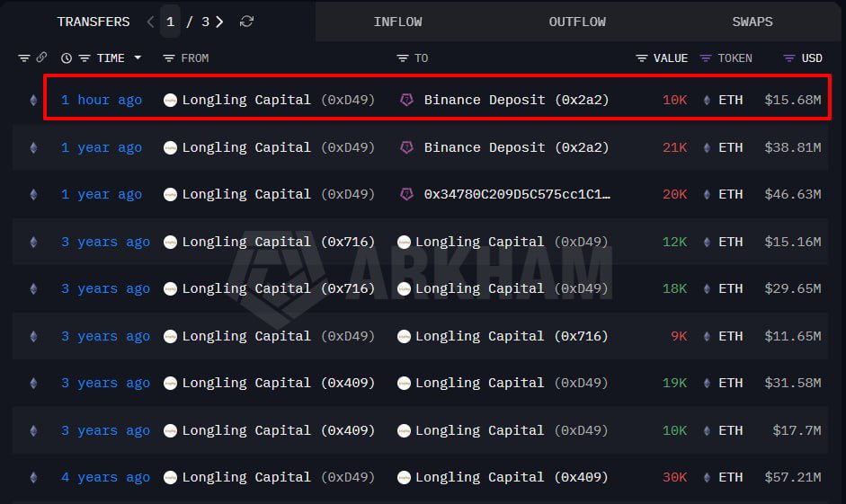Open the 21K ETH row's '1 year ago' link

pyautogui.click(x=102, y=147)
